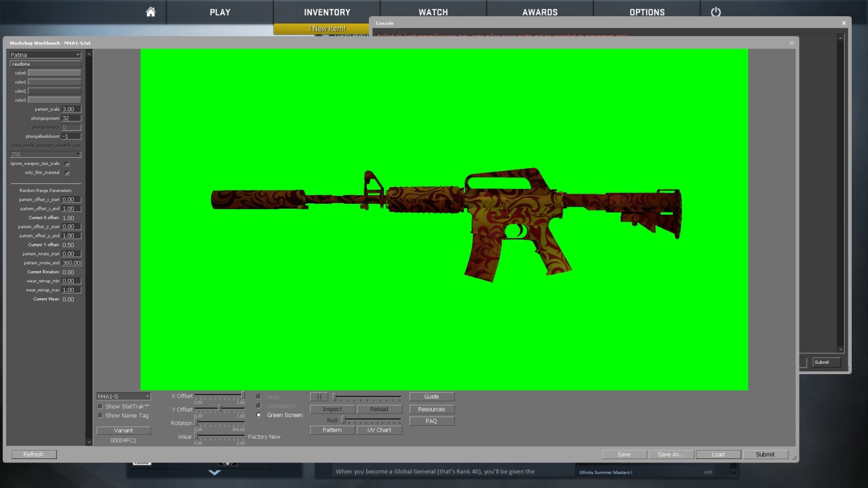
Task: Click the pattern_scale input field
Action: (x=71, y=109)
